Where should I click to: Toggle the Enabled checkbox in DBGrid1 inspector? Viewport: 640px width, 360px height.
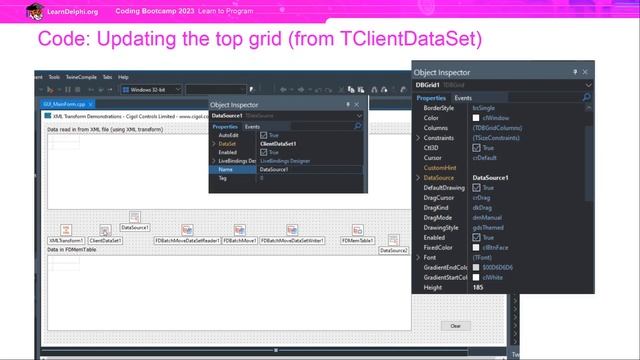(x=476, y=238)
